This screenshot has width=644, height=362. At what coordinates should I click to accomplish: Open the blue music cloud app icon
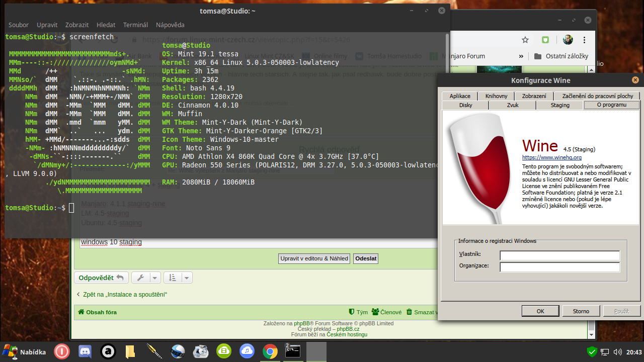click(x=247, y=351)
